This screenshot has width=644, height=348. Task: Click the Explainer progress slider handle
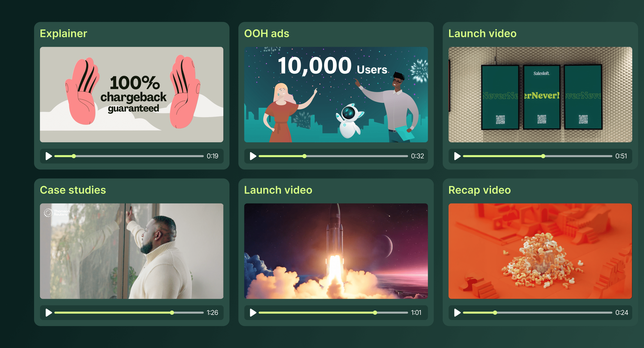pyautogui.click(x=74, y=156)
